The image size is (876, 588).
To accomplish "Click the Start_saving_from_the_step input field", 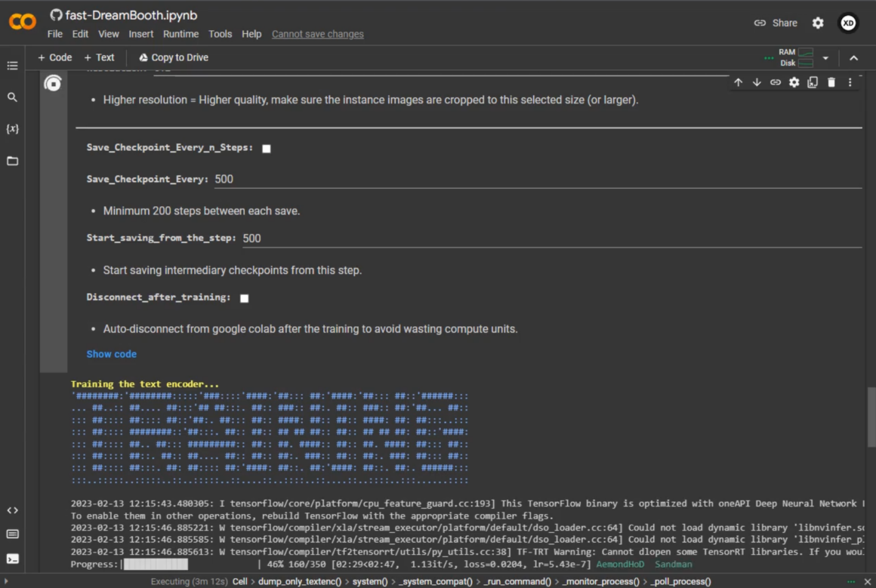I will (551, 239).
